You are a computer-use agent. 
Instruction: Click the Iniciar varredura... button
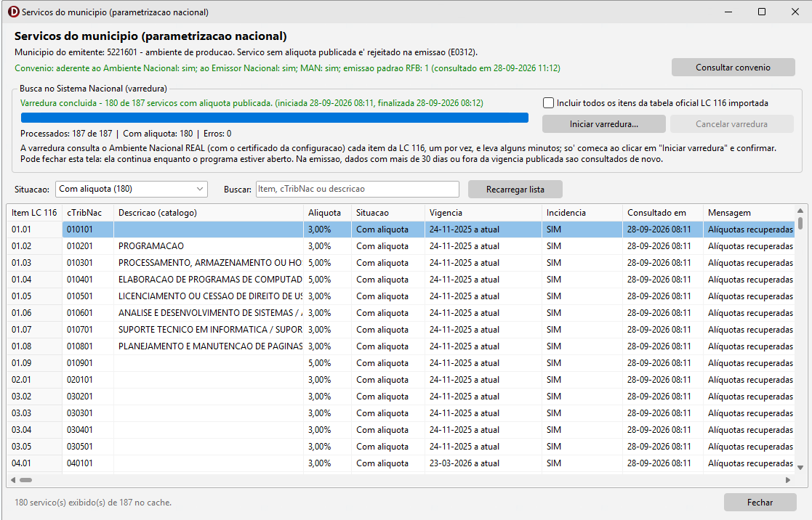click(604, 123)
